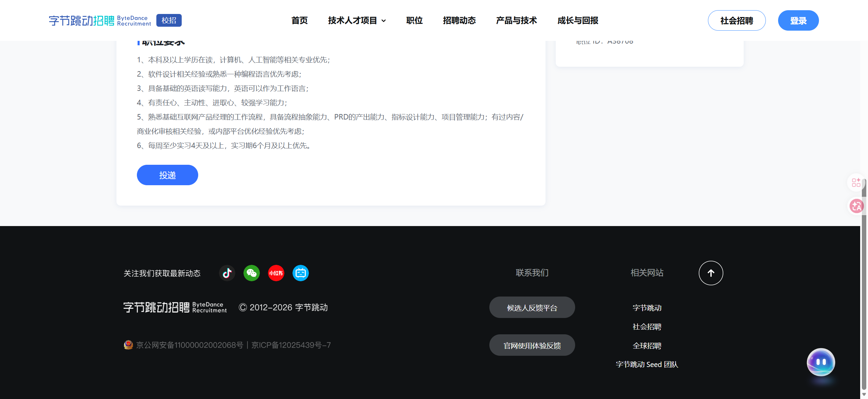This screenshot has height=399, width=868.
Task: Expand the 技术人才项目 dropdown menu
Action: click(x=357, y=20)
